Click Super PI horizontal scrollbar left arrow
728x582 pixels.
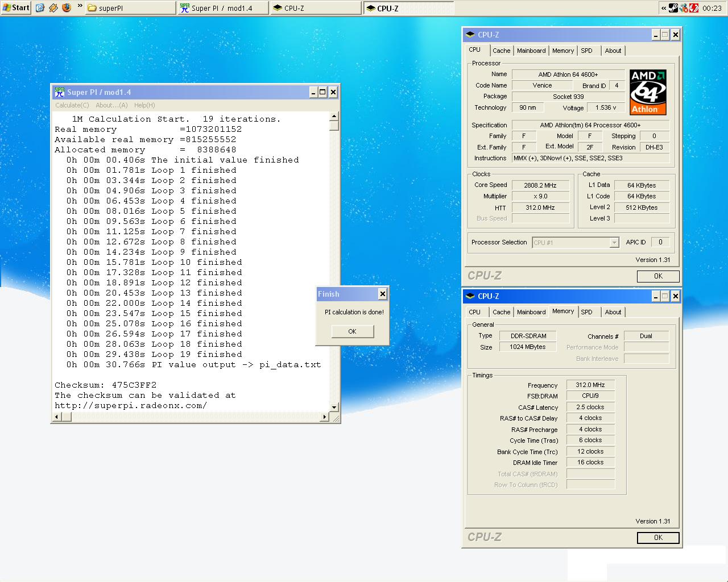(x=56, y=417)
